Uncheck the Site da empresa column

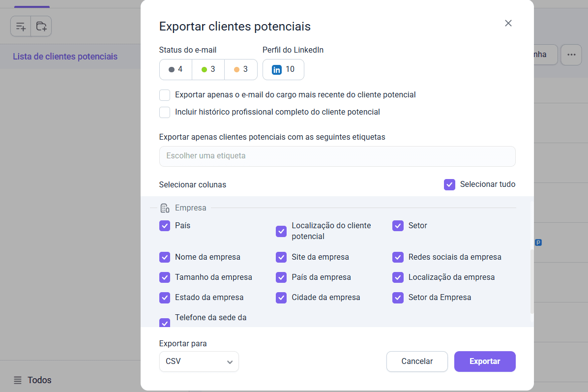pyautogui.click(x=281, y=257)
